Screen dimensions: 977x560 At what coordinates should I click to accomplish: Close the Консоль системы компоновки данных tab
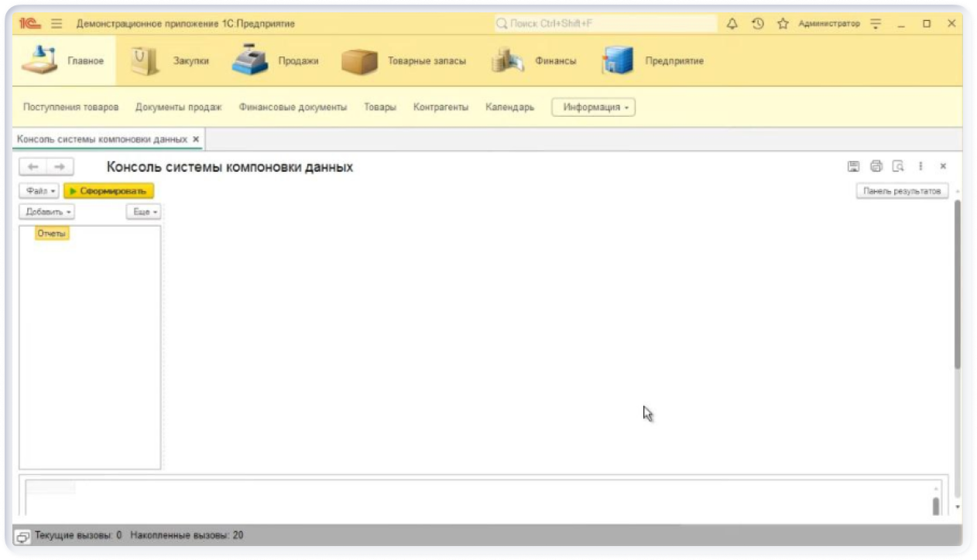[x=196, y=139]
